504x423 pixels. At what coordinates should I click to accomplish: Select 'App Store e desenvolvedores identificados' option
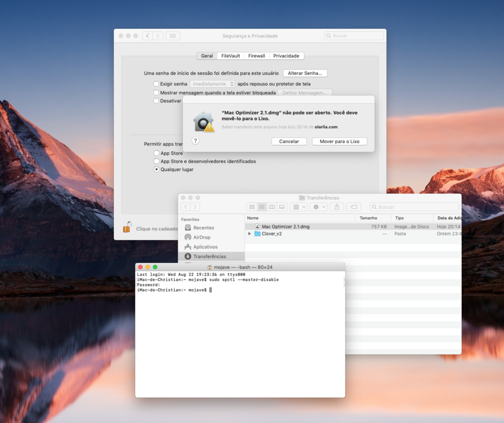point(157,161)
